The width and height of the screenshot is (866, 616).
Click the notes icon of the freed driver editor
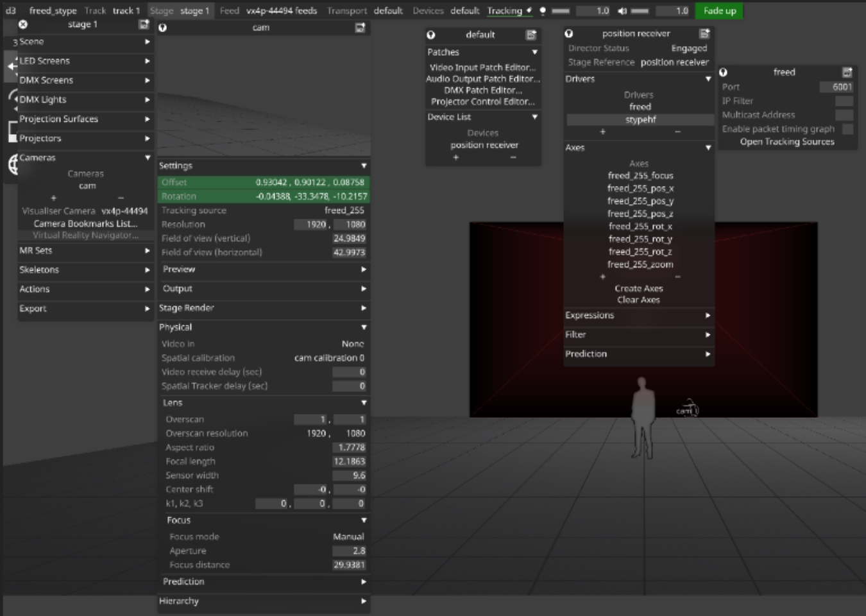pos(847,73)
